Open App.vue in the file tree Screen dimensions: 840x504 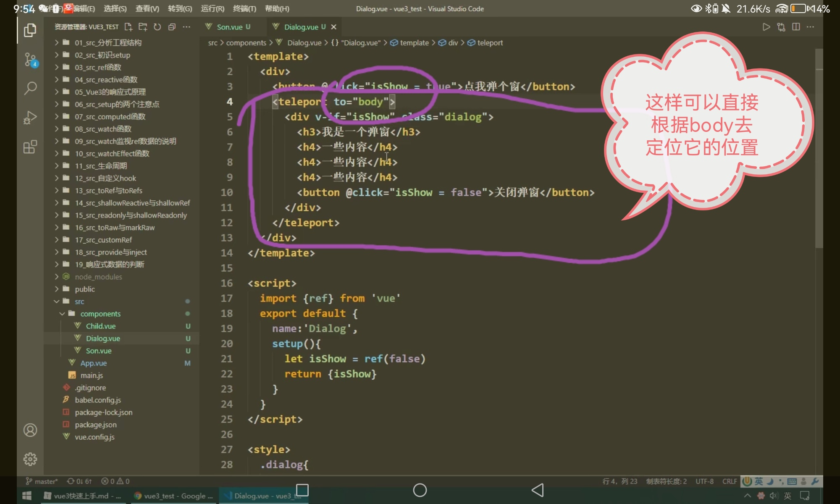[93, 363]
